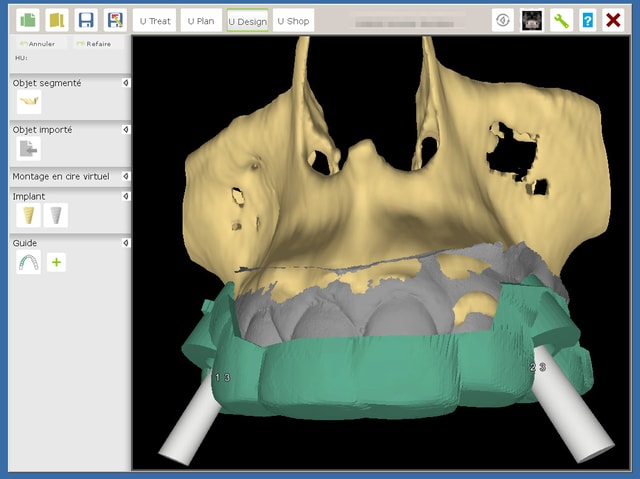The image size is (640, 479).
Task: Click the save-as floppy icon with colors
Action: (x=116, y=20)
